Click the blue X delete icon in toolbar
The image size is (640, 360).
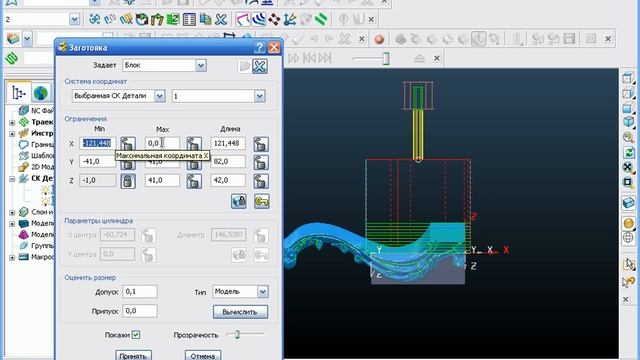221,19
